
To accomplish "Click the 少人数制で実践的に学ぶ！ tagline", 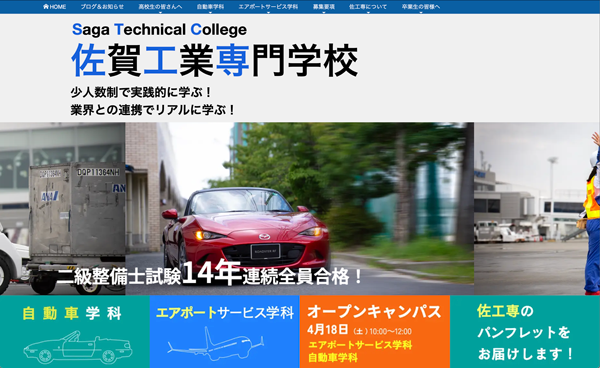I will pos(141,92).
